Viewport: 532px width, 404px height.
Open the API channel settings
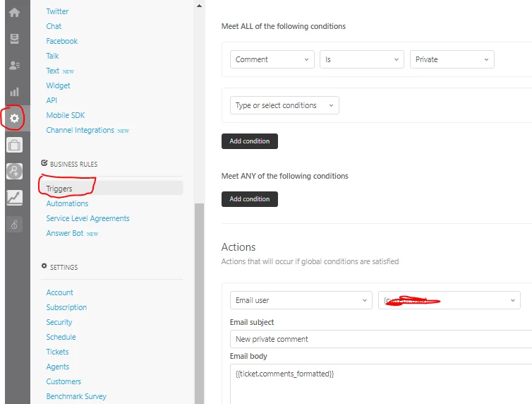52,100
